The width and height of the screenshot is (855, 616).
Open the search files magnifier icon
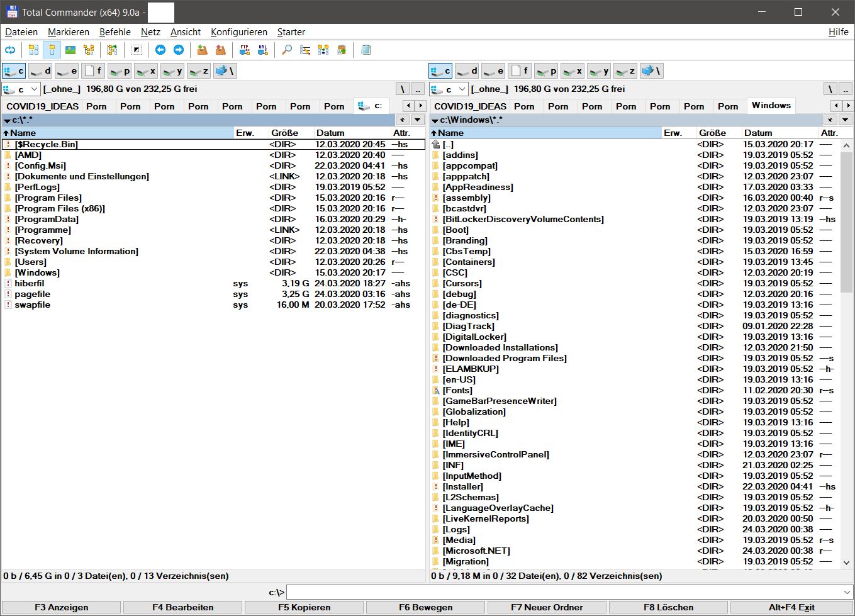(287, 50)
